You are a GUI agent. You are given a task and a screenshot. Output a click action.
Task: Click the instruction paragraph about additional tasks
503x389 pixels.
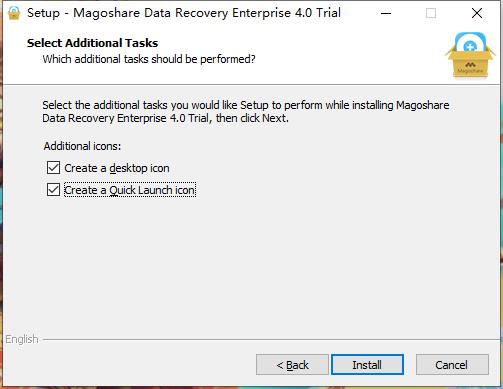246,112
